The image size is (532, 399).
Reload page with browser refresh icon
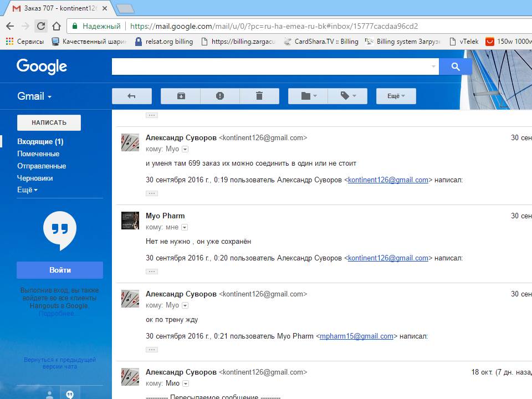pyautogui.click(x=40, y=26)
